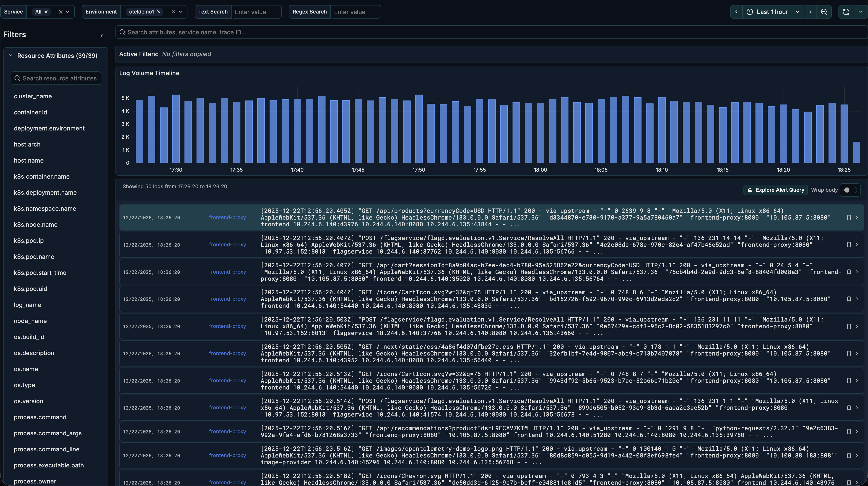The image size is (868, 486).
Task: Toggle the Wrap body switch
Action: (850, 190)
